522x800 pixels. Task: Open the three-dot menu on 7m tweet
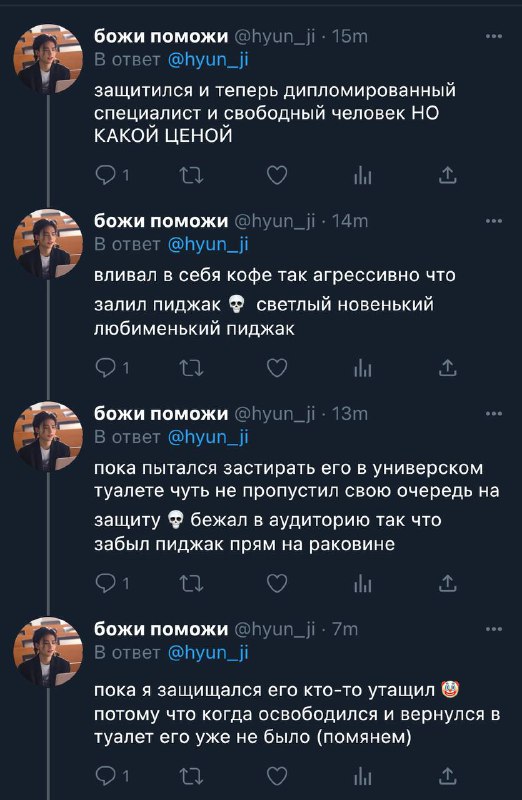point(493,629)
